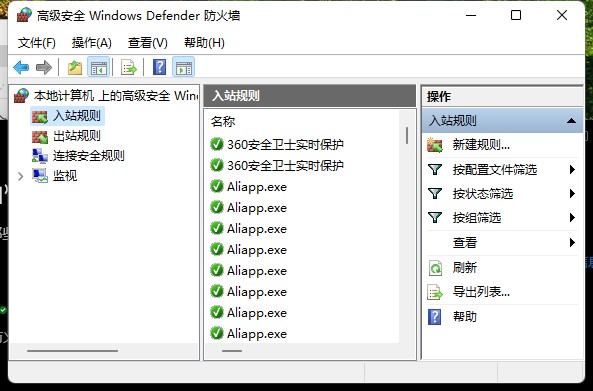Select 监视 in the left tree

click(65, 175)
